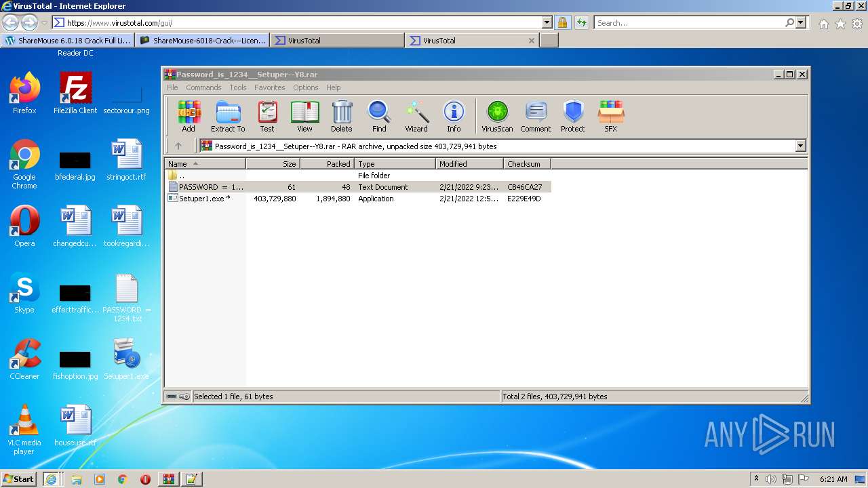
Task: Select the PASSWORD = 1234.txt desktop file
Action: [x=127, y=298]
